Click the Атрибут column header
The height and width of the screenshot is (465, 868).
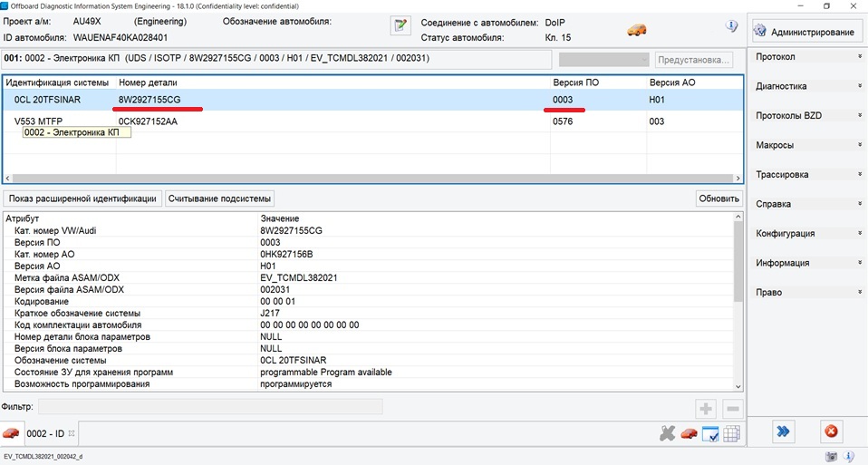point(22,218)
